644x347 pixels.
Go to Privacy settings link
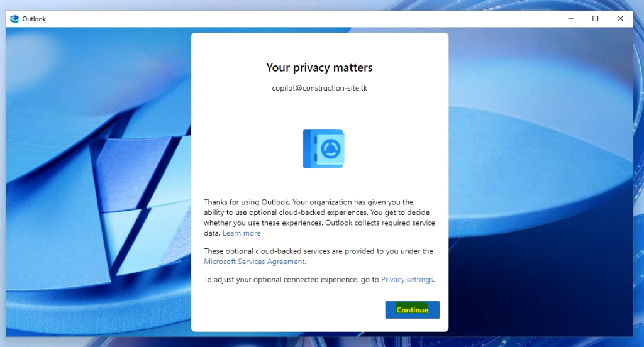(x=407, y=280)
